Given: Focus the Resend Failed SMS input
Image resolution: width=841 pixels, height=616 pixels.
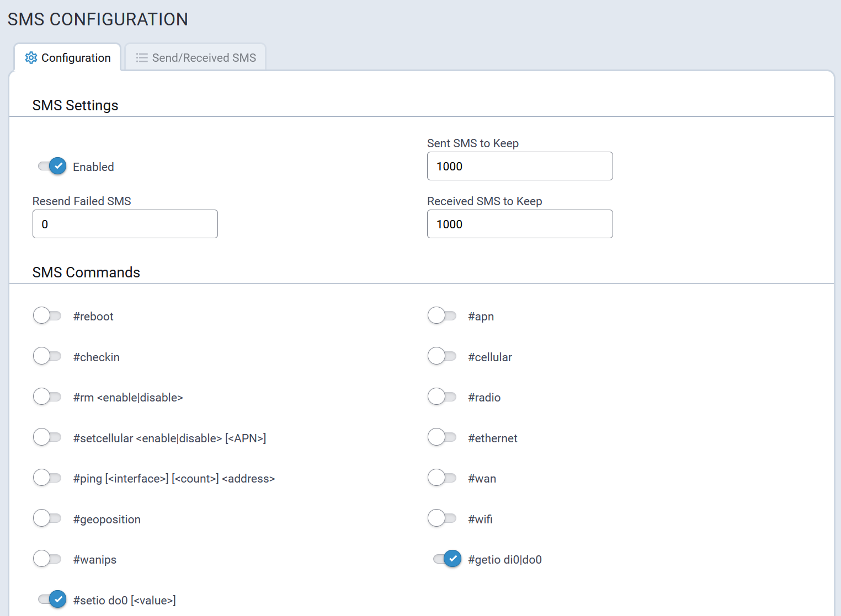Looking at the screenshot, I should (x=125, y=224).
